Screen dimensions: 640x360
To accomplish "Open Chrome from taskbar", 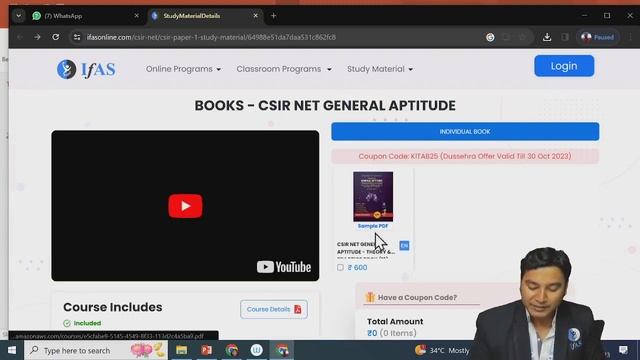I will (x=232, y=350).
